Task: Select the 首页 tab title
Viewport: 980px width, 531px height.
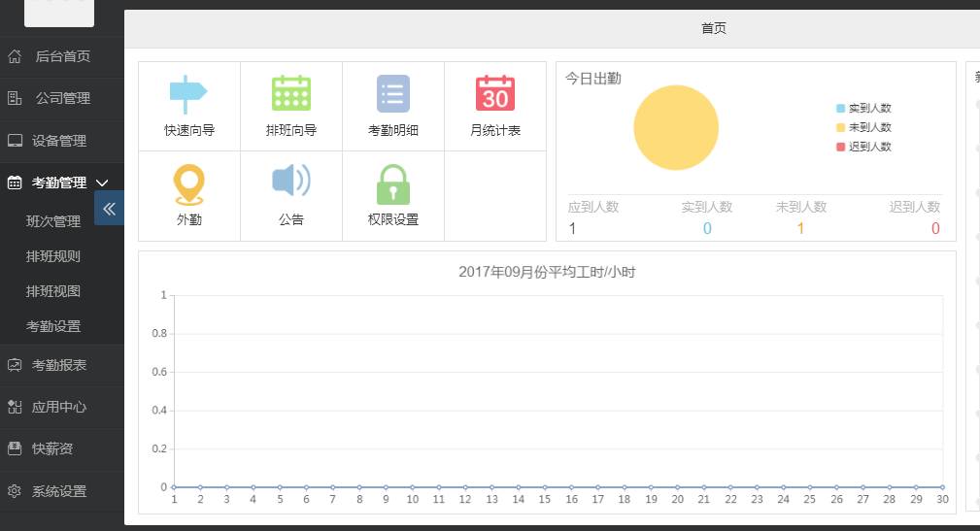Action: tap(714, 29)
